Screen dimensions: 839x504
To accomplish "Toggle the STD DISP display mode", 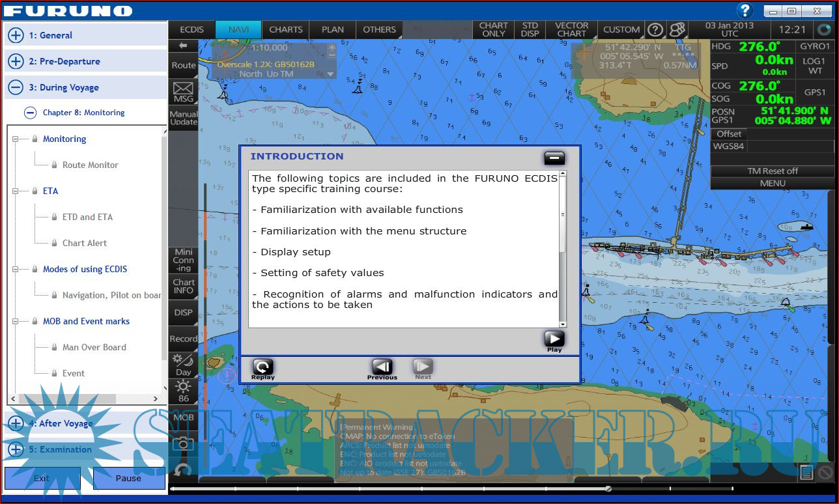I will tap(530, 29).
